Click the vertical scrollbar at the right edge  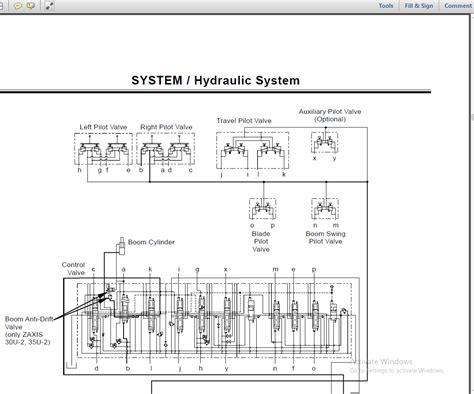click(x=472, y=203)
